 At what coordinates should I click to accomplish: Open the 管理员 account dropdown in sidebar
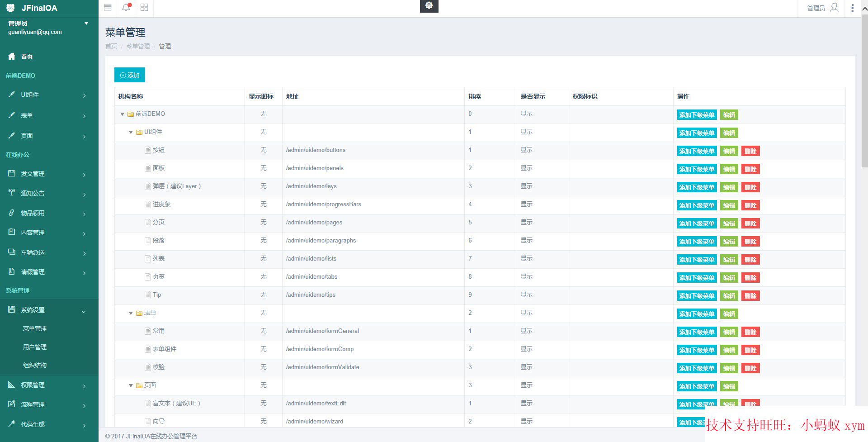click(86, 24)
